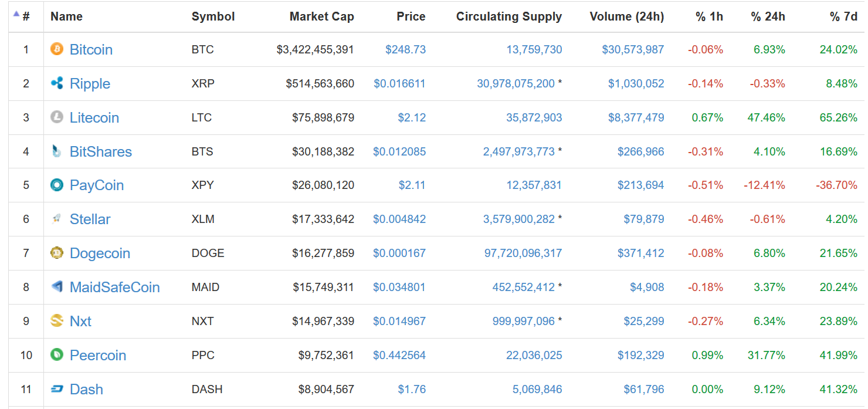Click the BitShares logo icon
This screenshot has height=409, width=868.
56,151
